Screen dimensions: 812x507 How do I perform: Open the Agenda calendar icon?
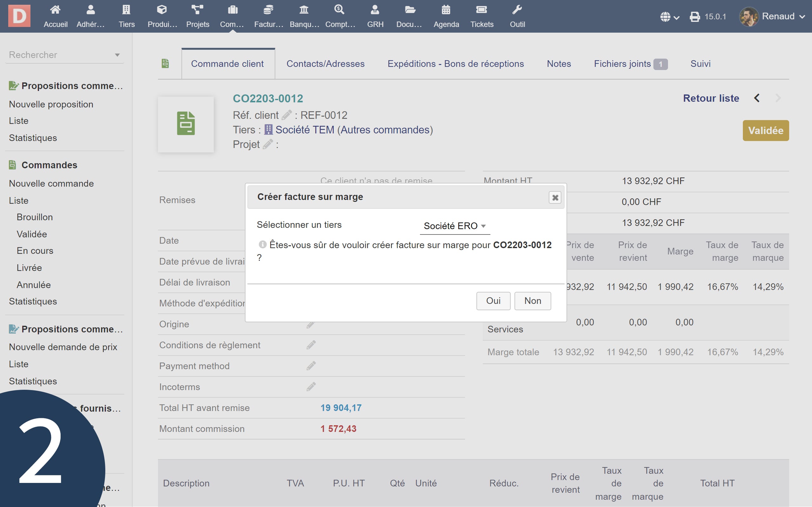coord(446,10)
